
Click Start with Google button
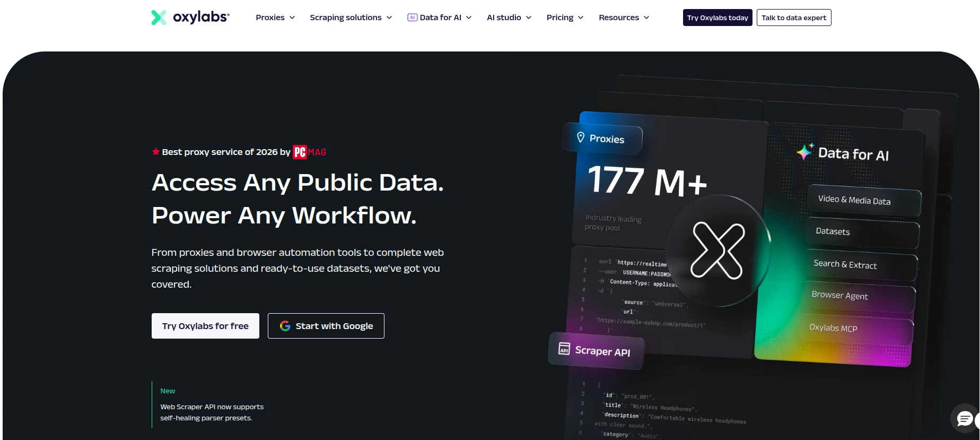coord(326,326)
